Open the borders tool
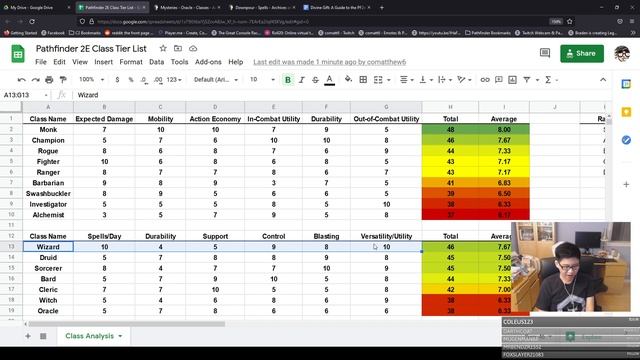This screenshot has width=640, height=360. coord(363,80)
